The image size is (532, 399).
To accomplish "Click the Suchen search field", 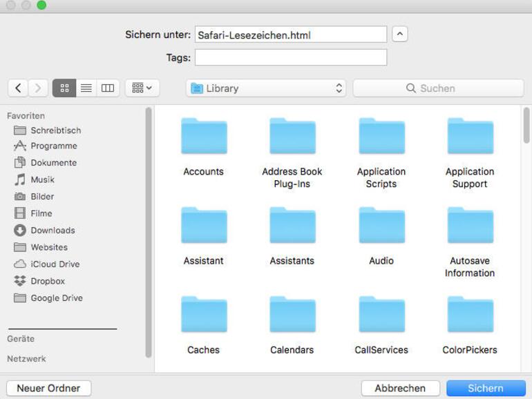I will [438, 88].
